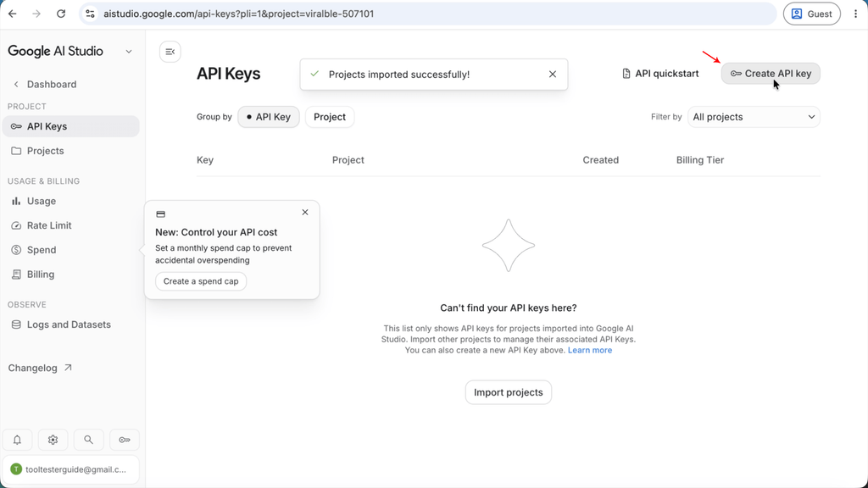Select API Keys in the sidebar

point(71,126)
